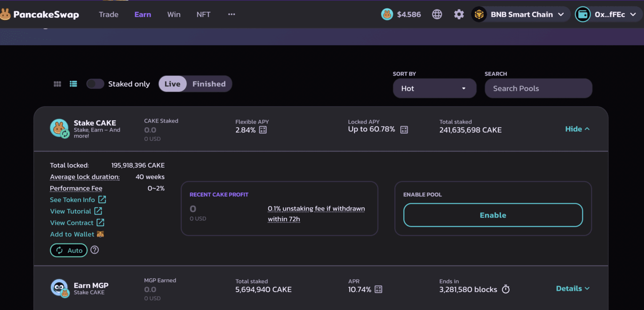Viewport: 644px width, 310px height.
Task: Click the 5,694,940 CAKE total staked value
Action: coord(264,289)
